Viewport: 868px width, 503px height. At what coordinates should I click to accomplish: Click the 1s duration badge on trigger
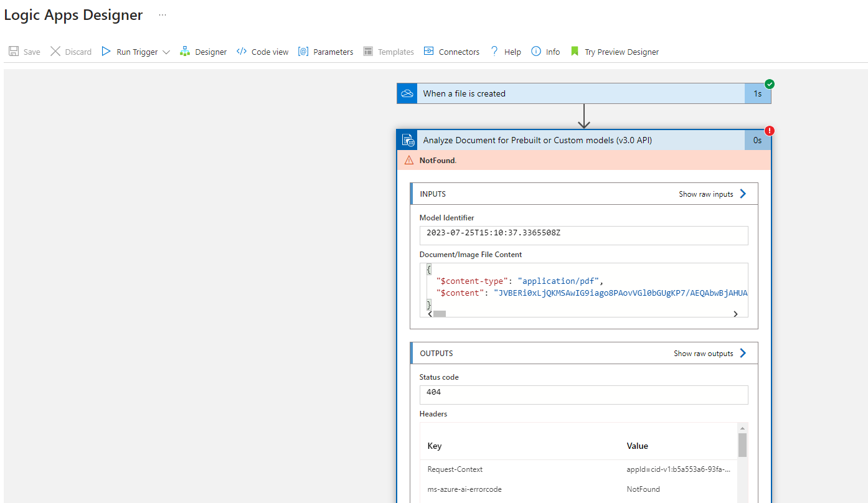[x=758, y=93]
